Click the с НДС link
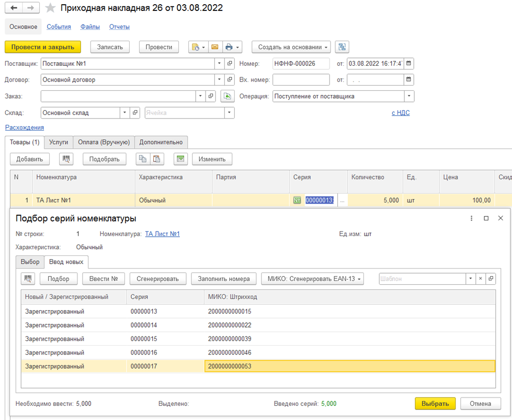This screenshot has height=420, width=512. pyautogui.click(x=401, y=113)
